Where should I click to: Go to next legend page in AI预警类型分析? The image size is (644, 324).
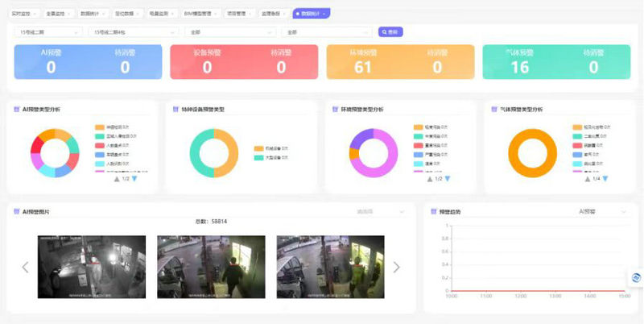[135, 179]
